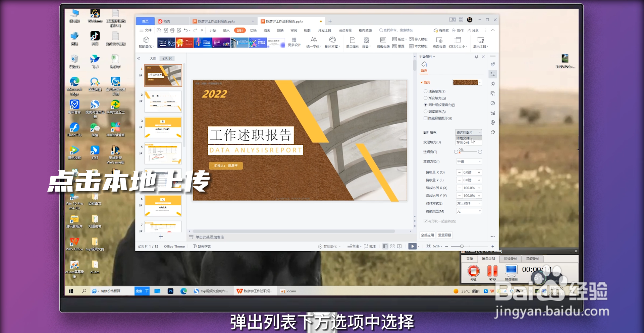The height and width of the screenshot is (333, 644).
Task: Open 背景 dropdown in ribbon
Action: (366, 47)
